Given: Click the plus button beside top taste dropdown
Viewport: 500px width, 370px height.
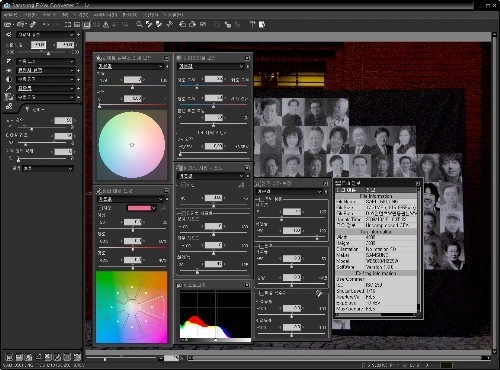Looking at the screenshot, I should (x=78, y=35).
